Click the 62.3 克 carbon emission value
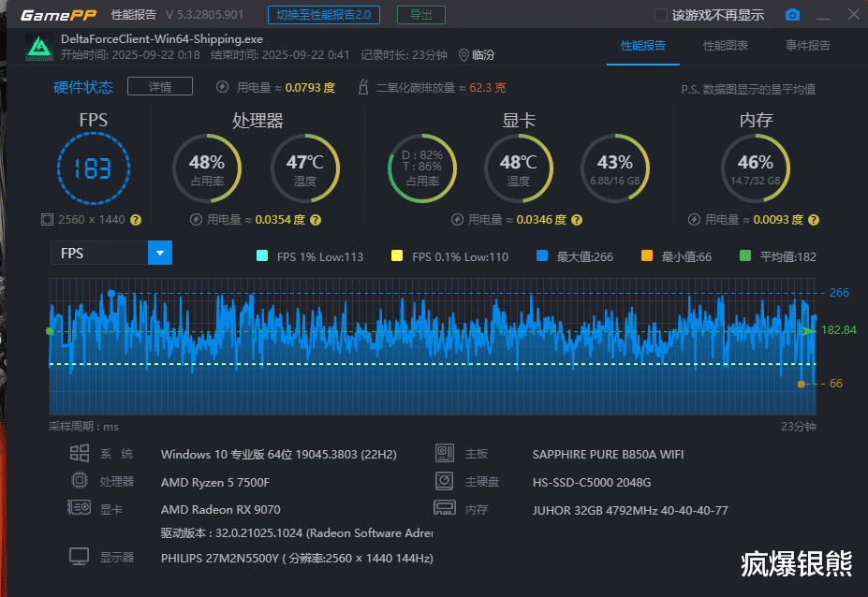 [488, 87]
